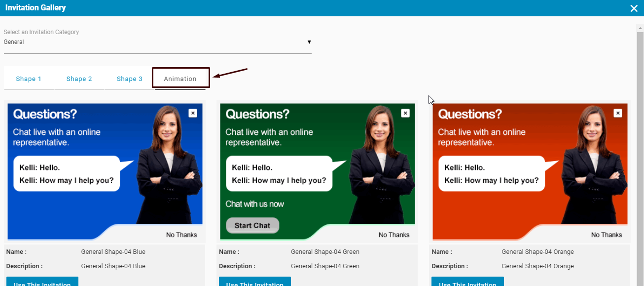Click No Thanks on the green invitation
This screenshot has height=286, width=644.
coord(394,235)
